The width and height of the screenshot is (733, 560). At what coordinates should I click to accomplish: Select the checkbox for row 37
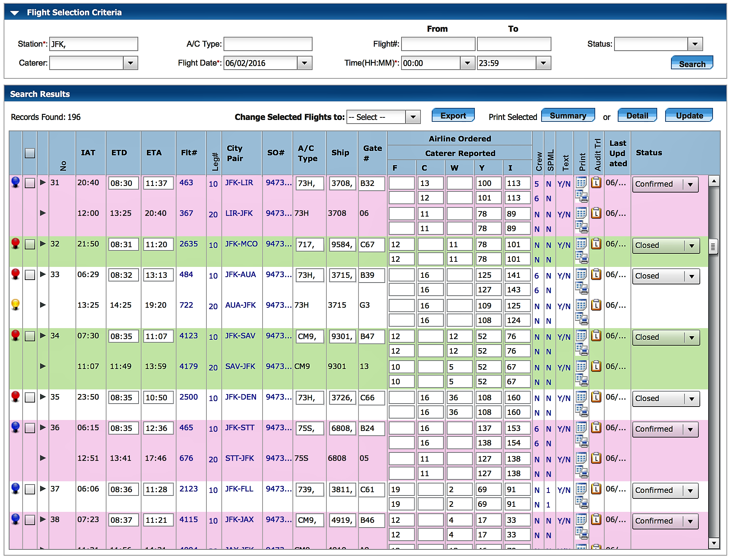(x=30, y=489)
